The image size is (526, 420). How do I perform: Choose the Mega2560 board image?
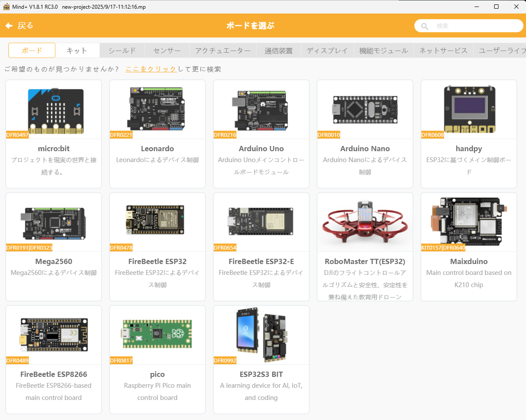(53, 224)
